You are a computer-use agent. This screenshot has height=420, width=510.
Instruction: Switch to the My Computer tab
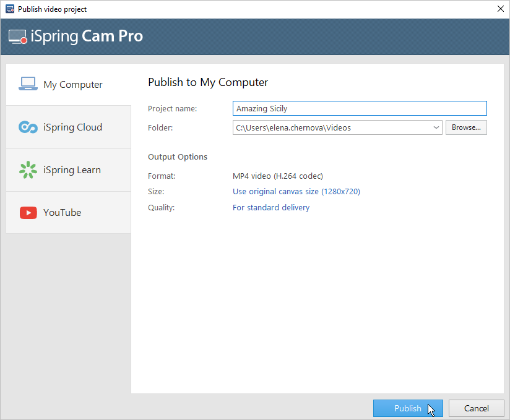pos(69,85)
